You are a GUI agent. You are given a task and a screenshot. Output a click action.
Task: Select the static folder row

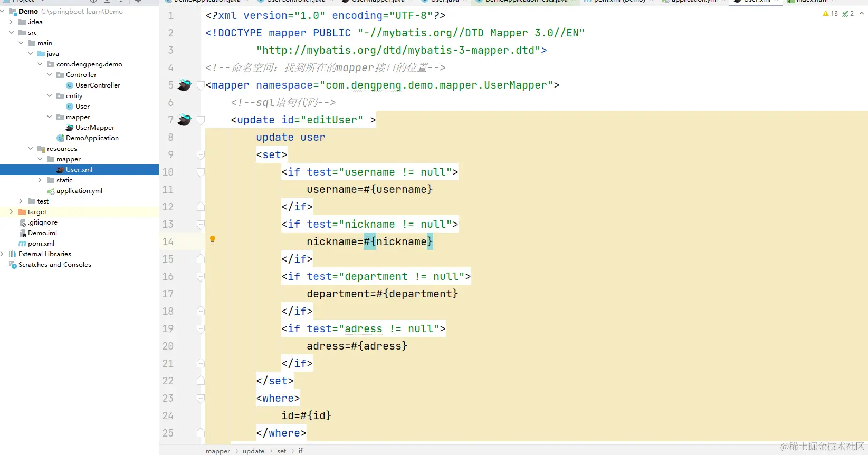tap(79, 180)
